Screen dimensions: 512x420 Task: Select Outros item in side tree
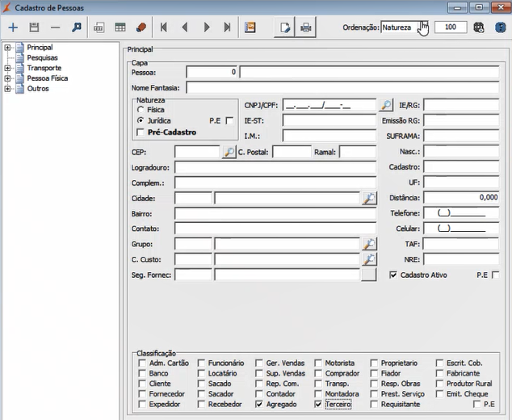pyautogui.click(x=37, y=89)
